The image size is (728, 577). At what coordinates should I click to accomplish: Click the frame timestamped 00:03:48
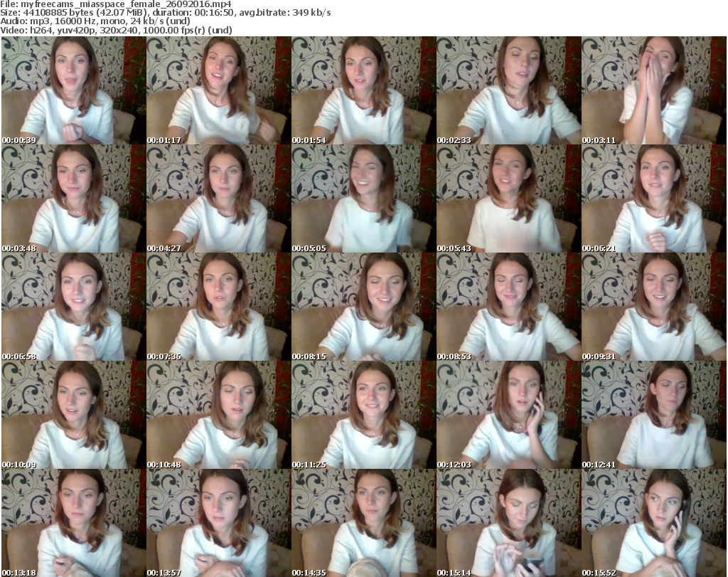point(73,198)
